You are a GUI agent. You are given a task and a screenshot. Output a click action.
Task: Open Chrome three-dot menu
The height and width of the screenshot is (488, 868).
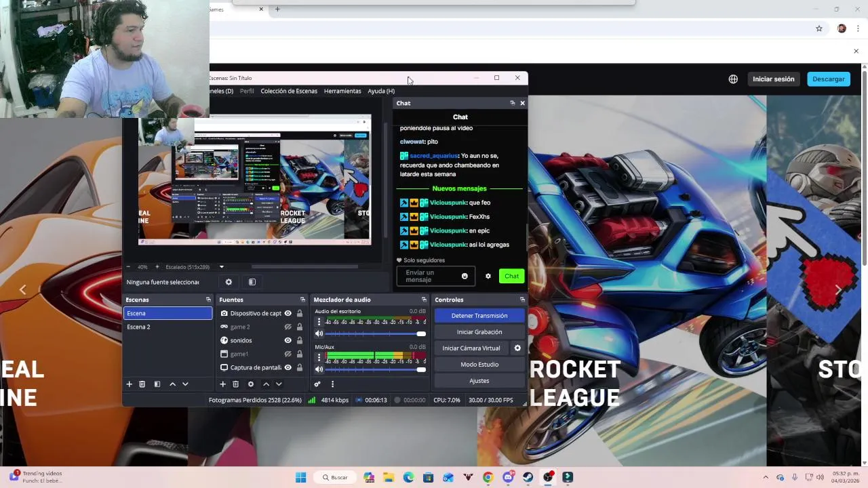(x=858, y=28)
